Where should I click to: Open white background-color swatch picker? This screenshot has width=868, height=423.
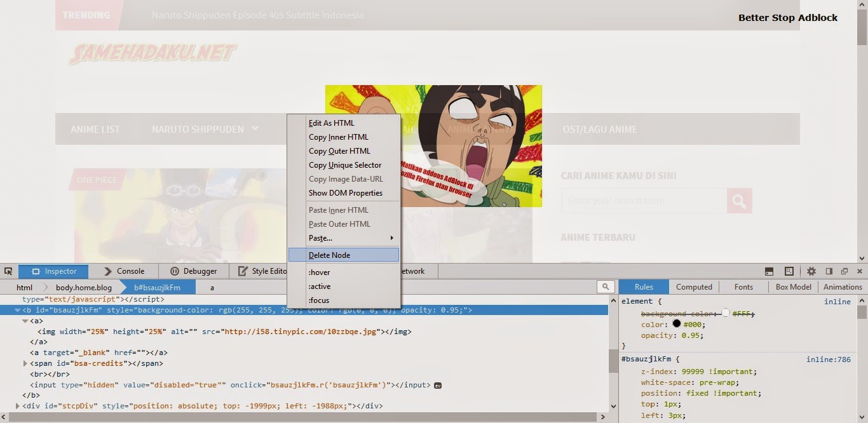point(726,314)
